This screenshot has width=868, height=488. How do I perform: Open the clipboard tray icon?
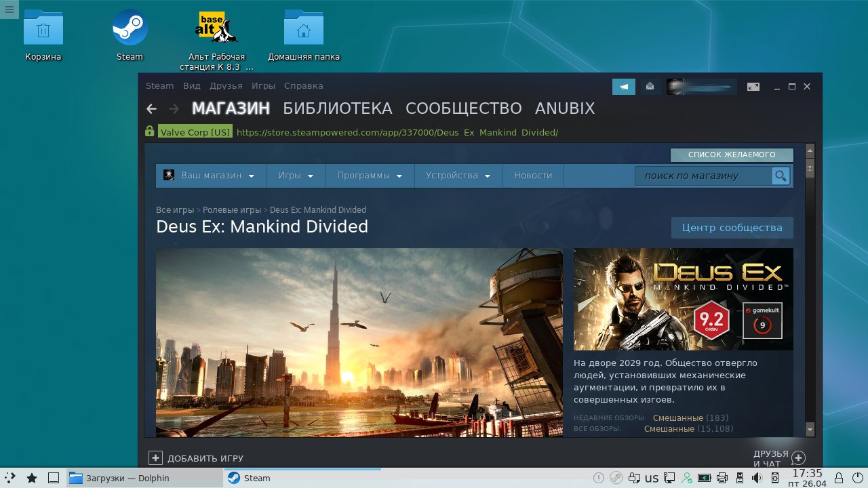click(x=634, y=478)
